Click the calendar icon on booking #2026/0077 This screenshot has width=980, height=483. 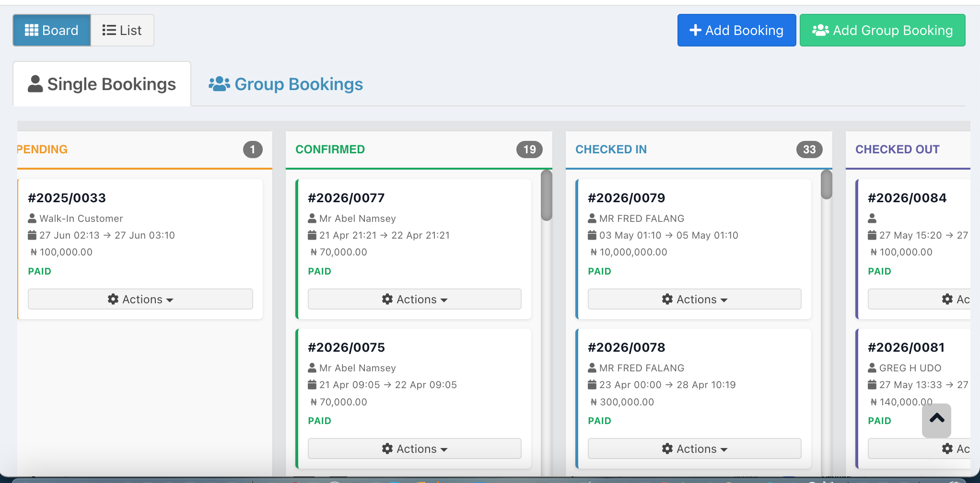pos(312,235)
